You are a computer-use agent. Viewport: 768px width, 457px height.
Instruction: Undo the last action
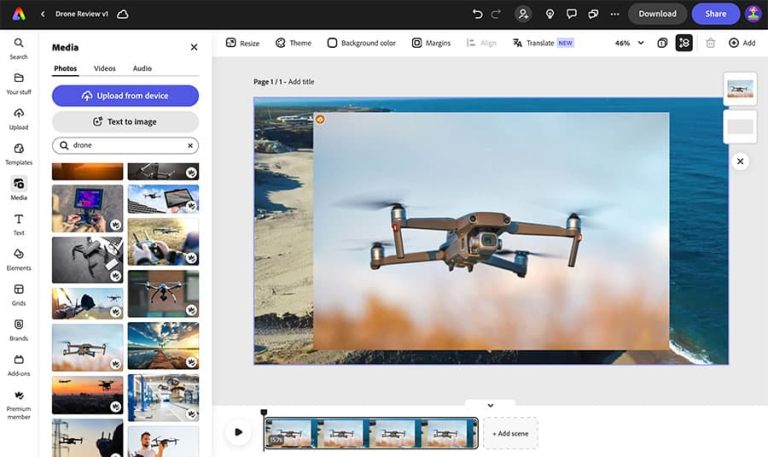coord(477,14)
